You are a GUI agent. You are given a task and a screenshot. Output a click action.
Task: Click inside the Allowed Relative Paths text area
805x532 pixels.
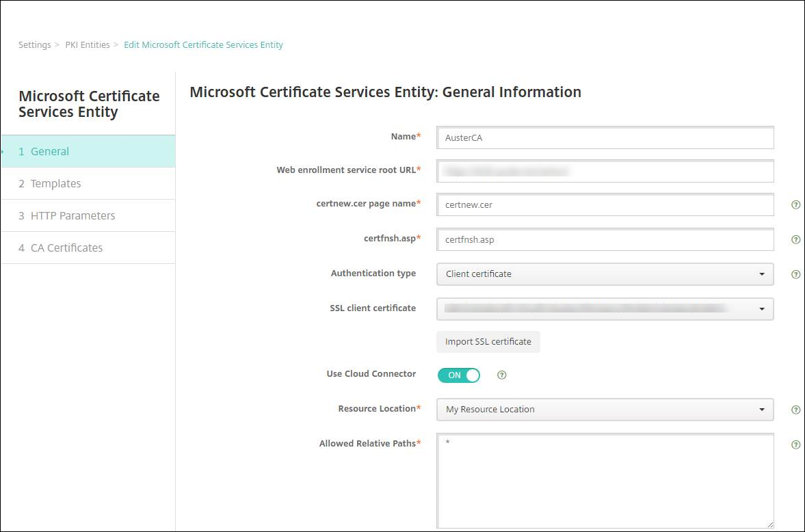605,481
